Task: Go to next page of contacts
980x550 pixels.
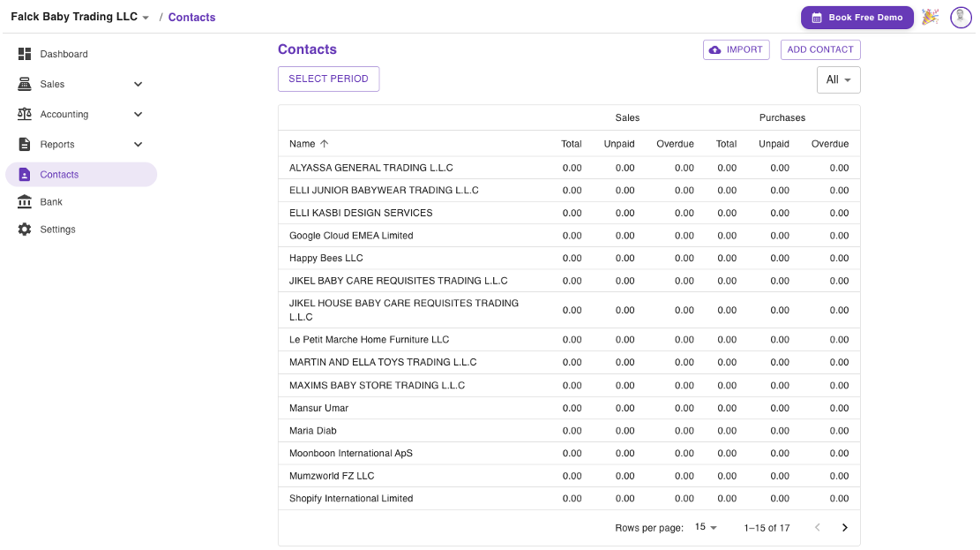Action: (844, 528)
